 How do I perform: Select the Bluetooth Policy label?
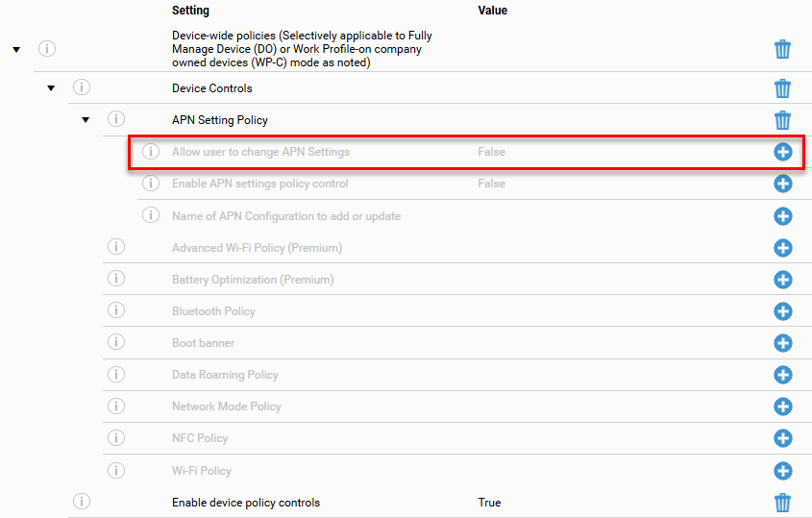[213, 311]
